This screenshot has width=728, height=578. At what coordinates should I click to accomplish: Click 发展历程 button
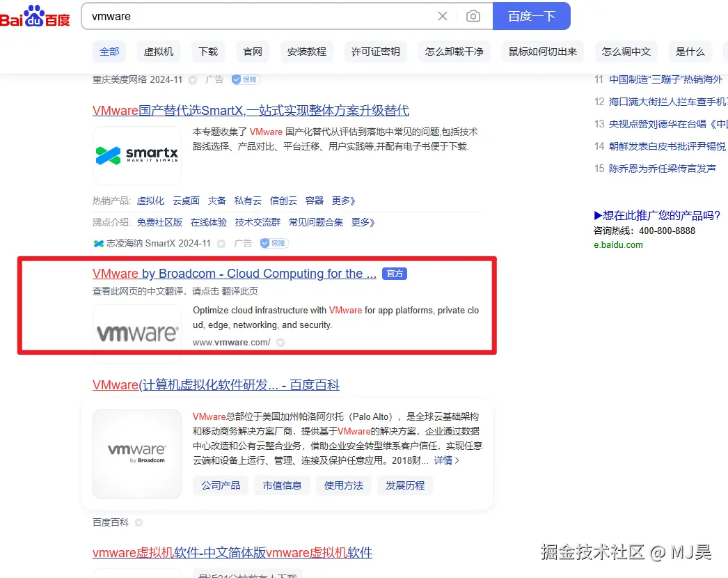tap(405, 485)
